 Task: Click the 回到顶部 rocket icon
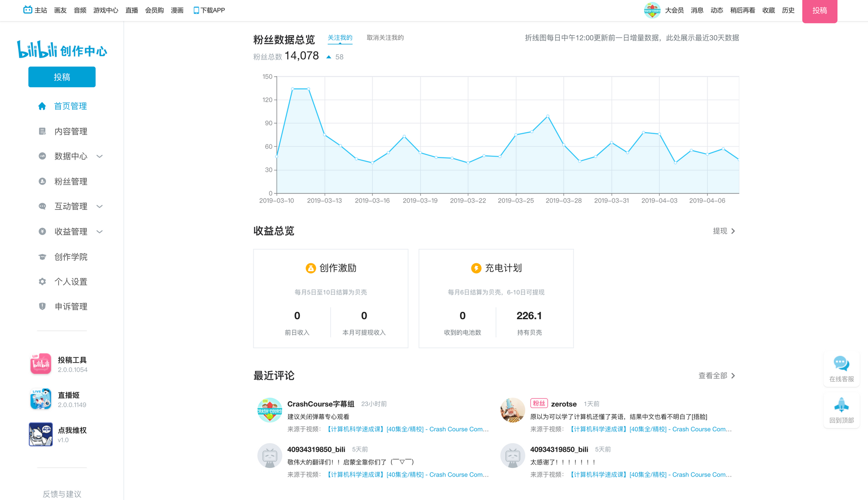coord(841,405)
